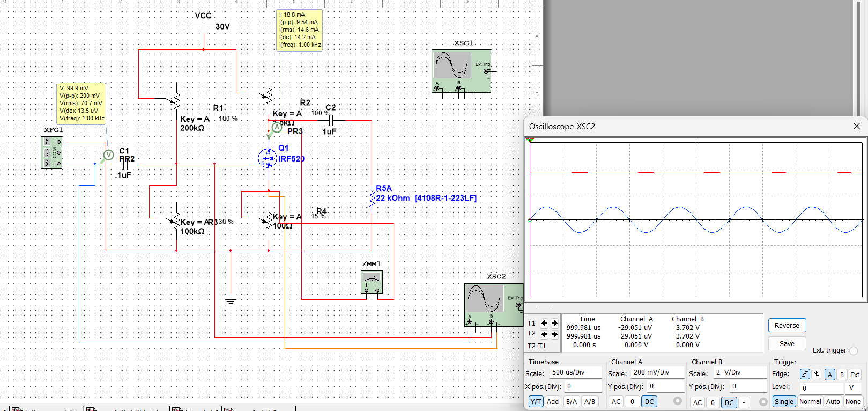Click the Channel B Scale 2 V/Div field
Viewport: 868px width, 411px height.
click(740, 372)
